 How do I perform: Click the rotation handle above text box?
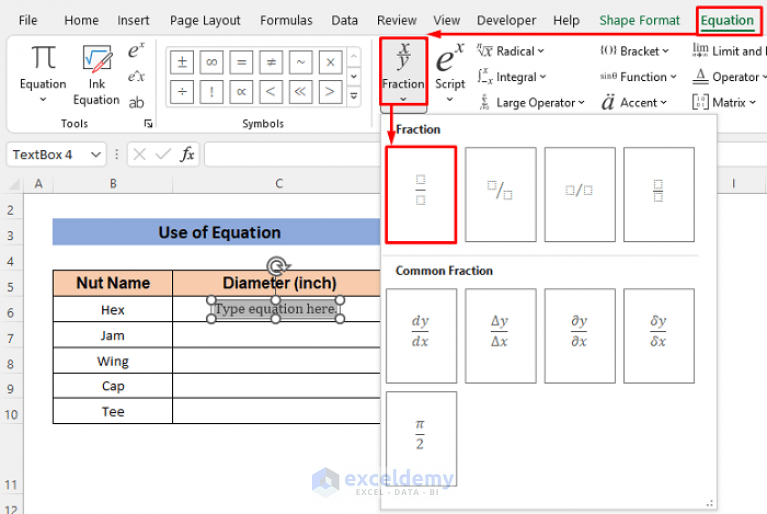(277, 266)
